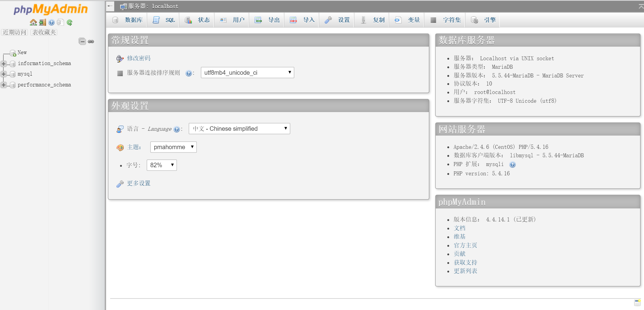
Task: Open the language selection dropdown
Action: tap(239, 129)
